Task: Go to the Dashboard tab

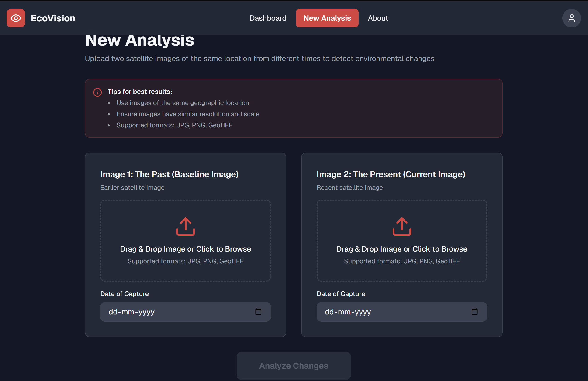Action: [268, 18]
